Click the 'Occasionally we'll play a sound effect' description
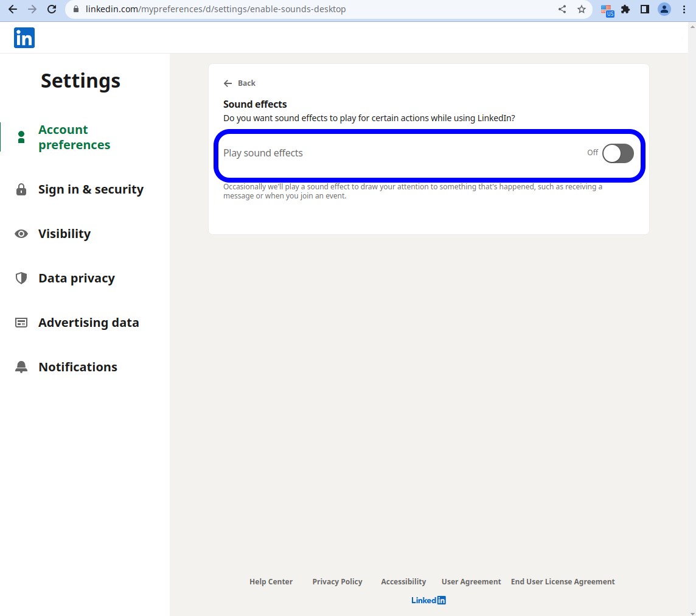Screen dimensions: 696x616 pyautogui.click(x=413, y=191)
